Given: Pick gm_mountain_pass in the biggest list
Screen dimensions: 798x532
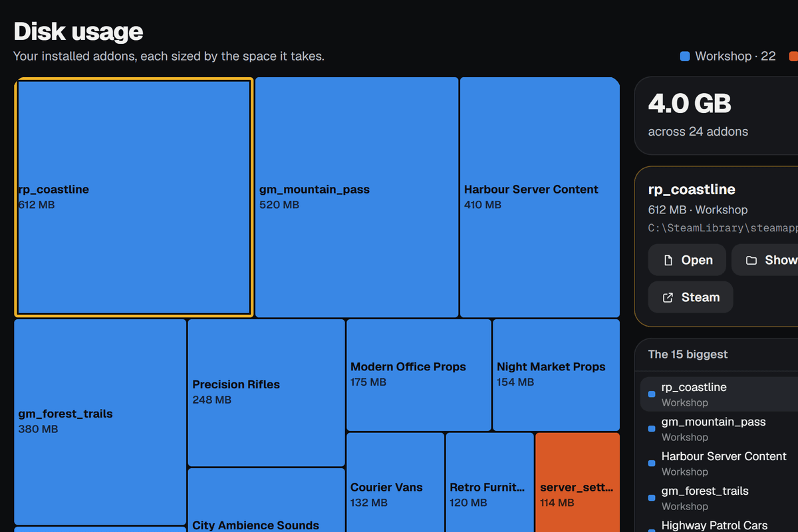Looking at the screenshot, I should coord(719,429).
